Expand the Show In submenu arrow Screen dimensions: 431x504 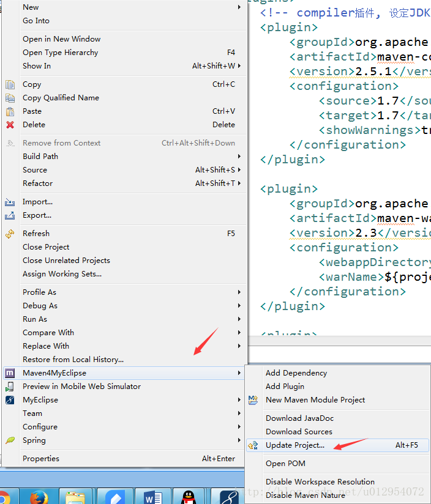tap(239, 66)
